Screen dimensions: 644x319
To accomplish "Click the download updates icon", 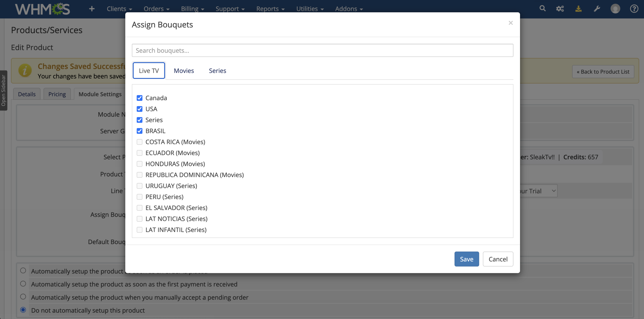I will [x=578, y=9].
